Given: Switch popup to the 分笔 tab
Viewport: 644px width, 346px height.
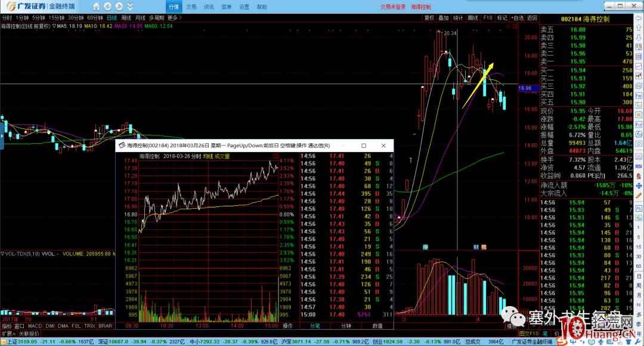Looking at the screenshot, I should tap(315, 326).
